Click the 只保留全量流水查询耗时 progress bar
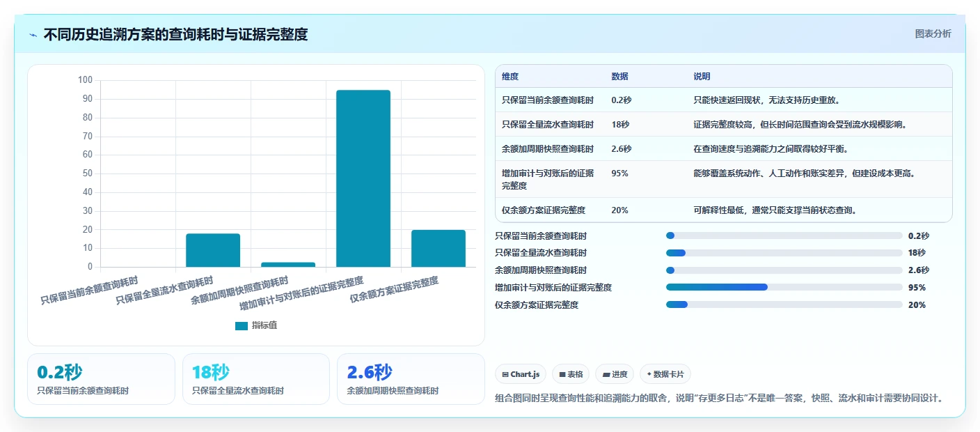 pyautogui.click(x=784, y=253)
